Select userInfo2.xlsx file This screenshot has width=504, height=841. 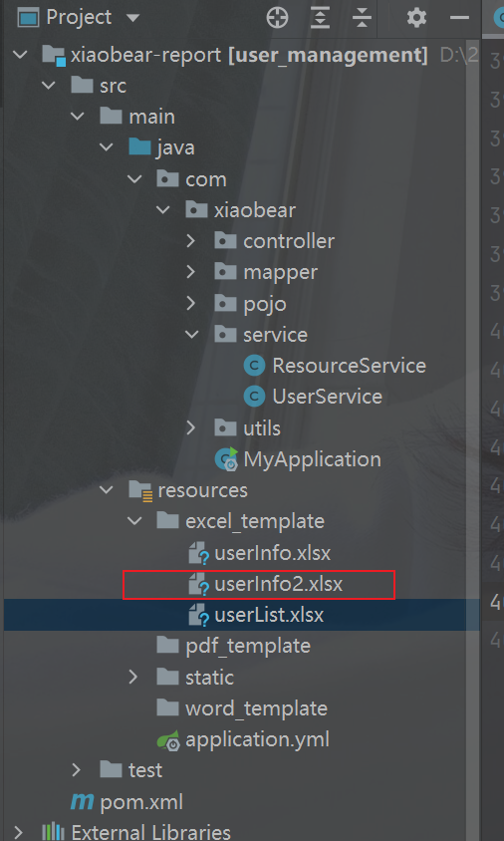[x=265, y=584]
